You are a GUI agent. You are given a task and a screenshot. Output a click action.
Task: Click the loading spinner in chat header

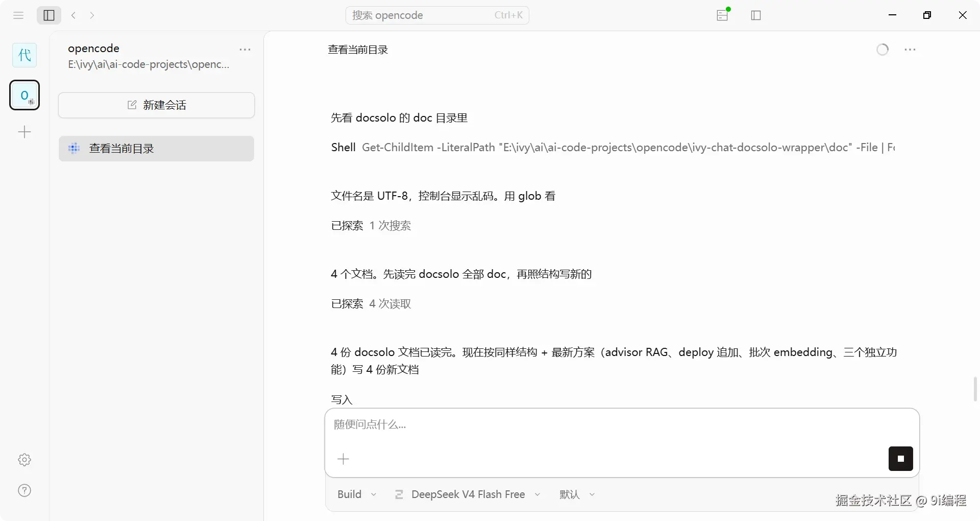tap(883, 50)
